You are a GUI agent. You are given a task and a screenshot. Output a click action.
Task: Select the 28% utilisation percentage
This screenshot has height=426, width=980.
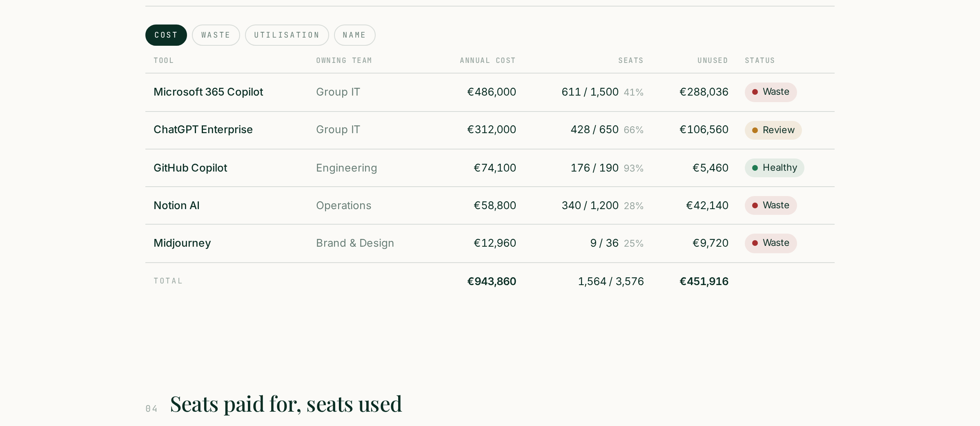point(634,206)
